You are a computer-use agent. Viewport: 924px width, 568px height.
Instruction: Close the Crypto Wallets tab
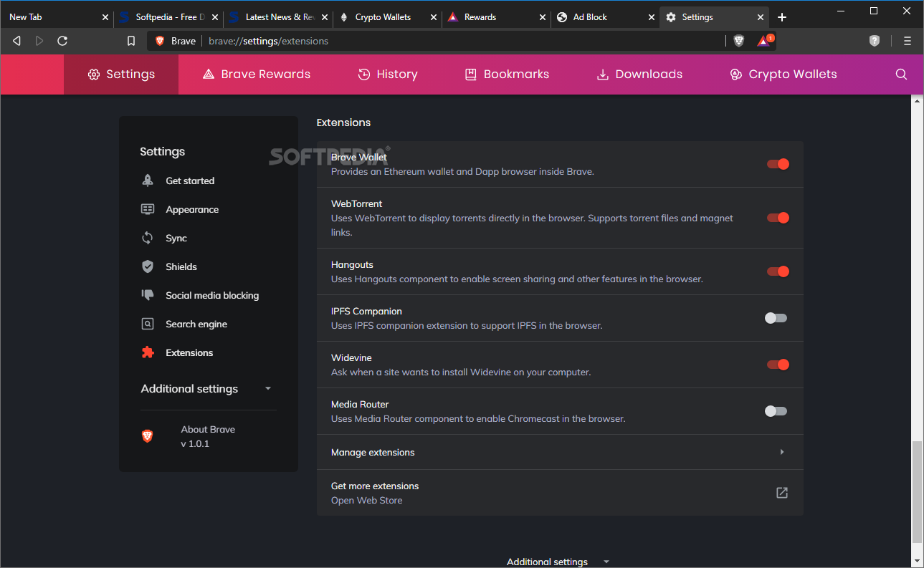coord(434,17)
